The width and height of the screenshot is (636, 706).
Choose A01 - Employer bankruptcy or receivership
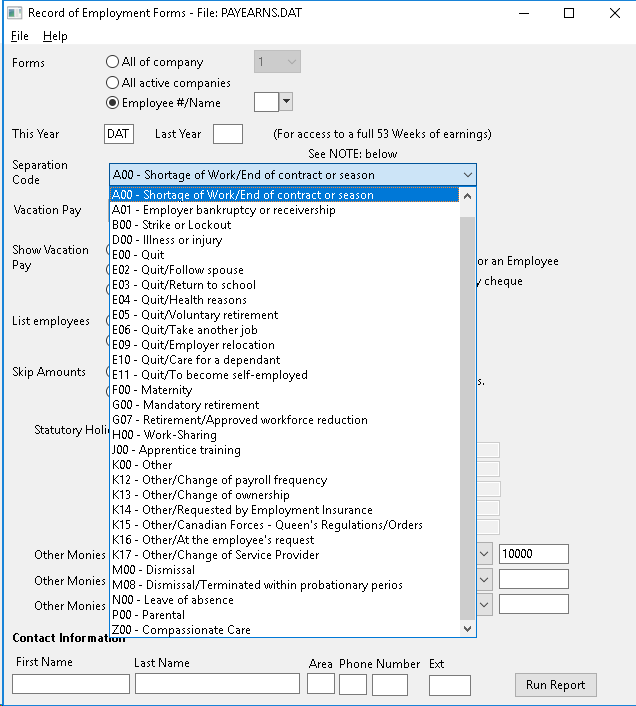tap(284, 210)
